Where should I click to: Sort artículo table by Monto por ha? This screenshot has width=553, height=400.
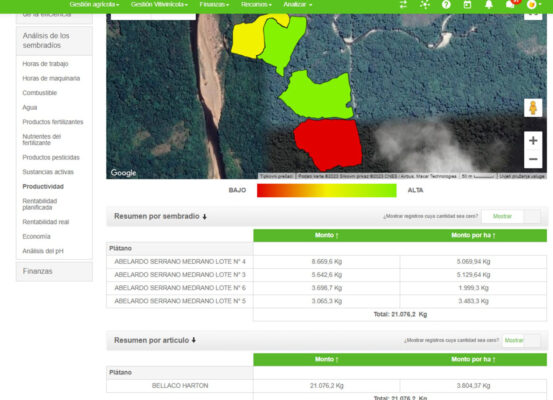[473, 359]
